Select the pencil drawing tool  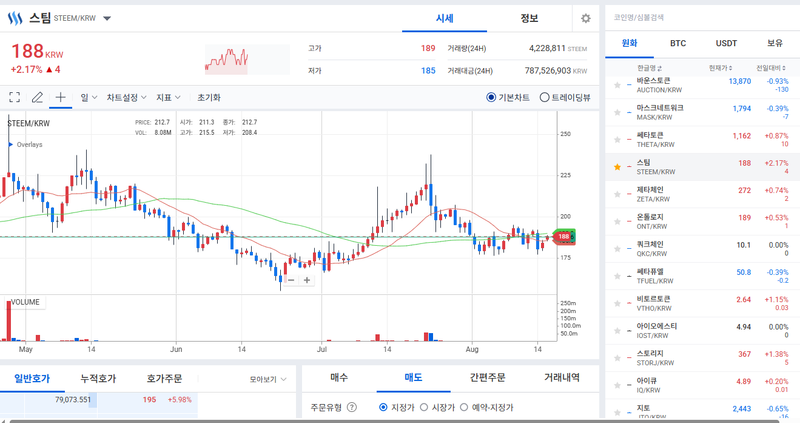tap(37, 97)
